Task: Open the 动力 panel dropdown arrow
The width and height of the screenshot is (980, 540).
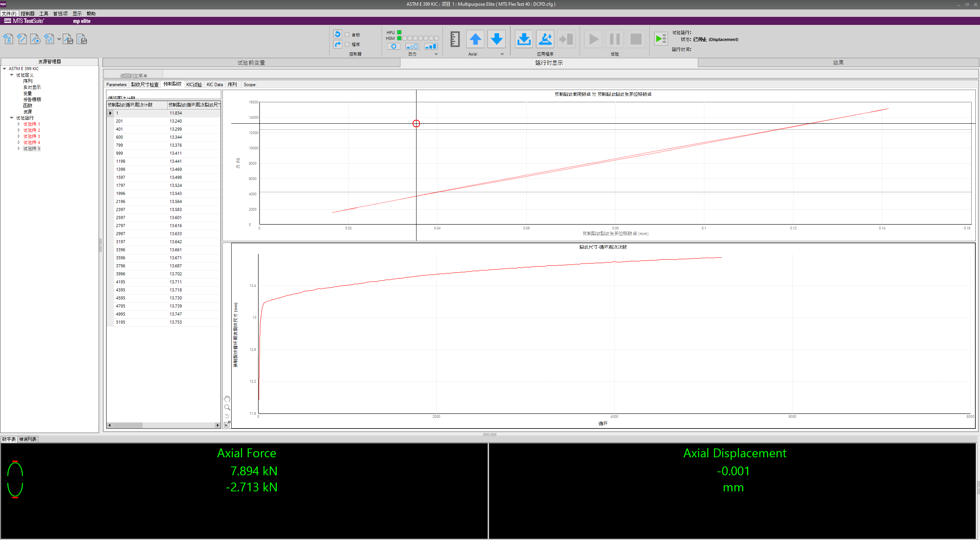Action: [x=436, y=54]
